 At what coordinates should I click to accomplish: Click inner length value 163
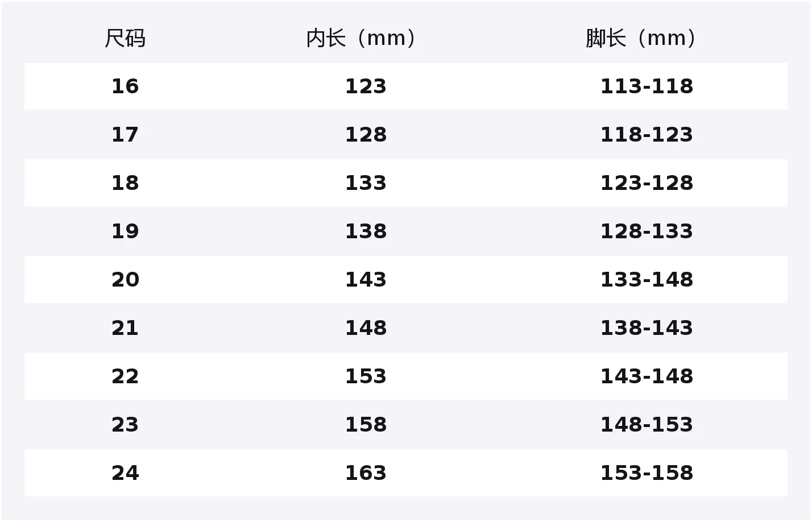pos(366,473)
